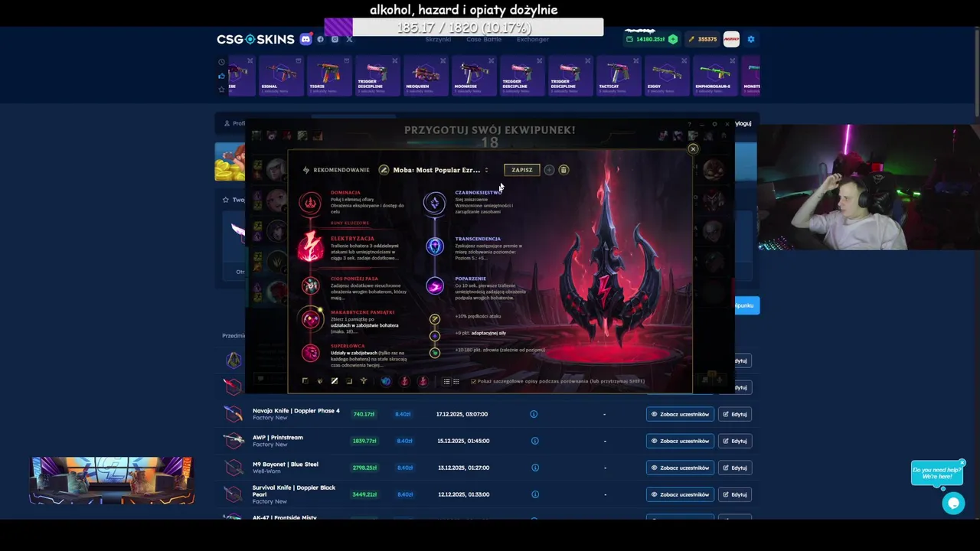Select the Makabryczne pamiątki rune
The height and width of the screenshot is (551, 980).
[x=310, y=319]
